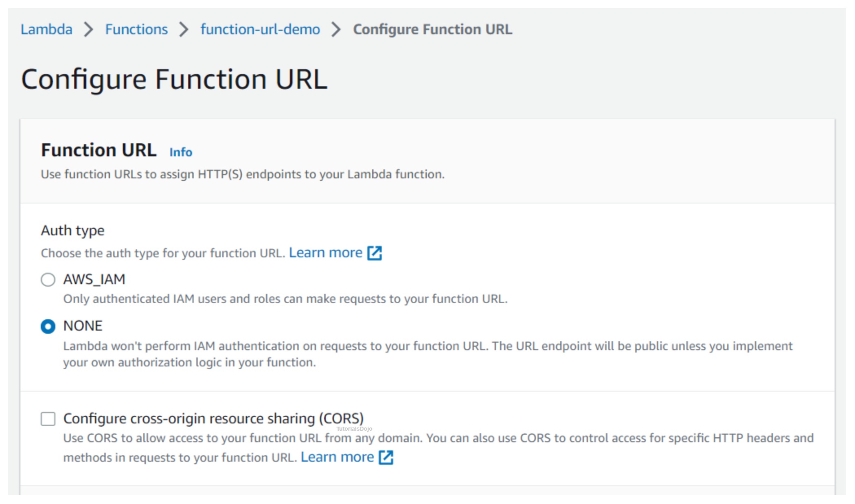Open Learn more link for auth type
Viewport: 855px width, 504px height.
(325, 253)
